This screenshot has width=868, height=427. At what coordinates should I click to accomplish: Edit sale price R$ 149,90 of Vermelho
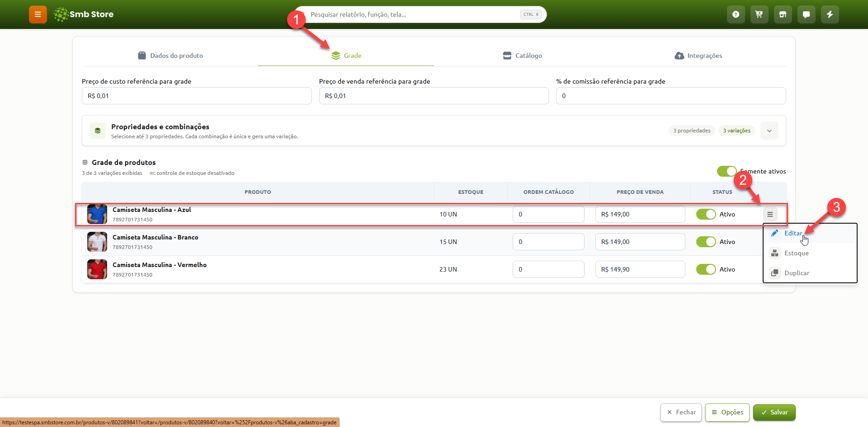point(640,269)
